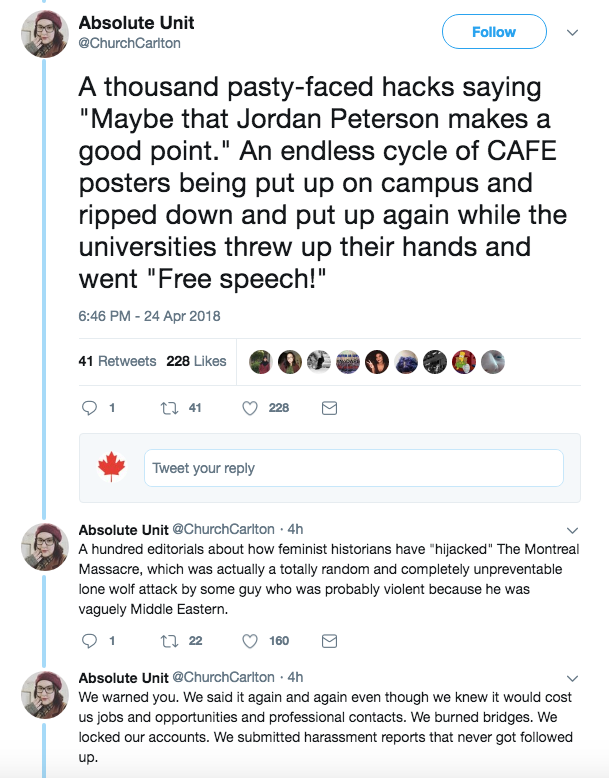Open main tweet options chevron
The image size is (609, 778).
pyautogui.click(x=573, y=32)
